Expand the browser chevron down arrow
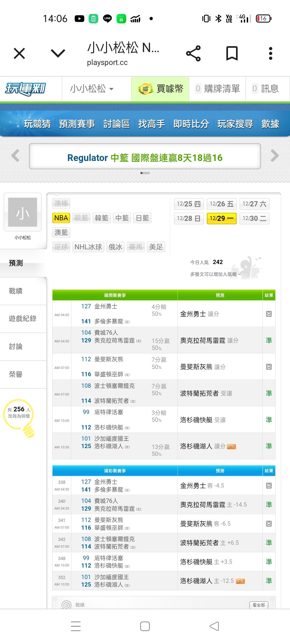The width and height of the screenshot is (290, 644). (58, 53)
